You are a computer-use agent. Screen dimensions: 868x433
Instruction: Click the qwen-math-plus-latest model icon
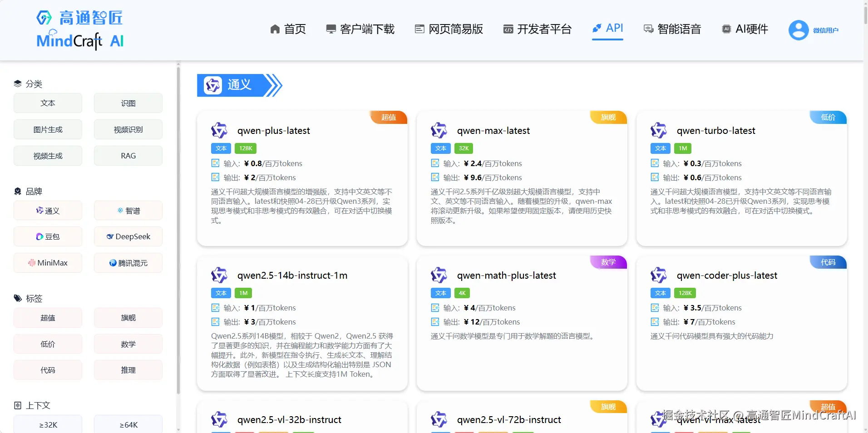(439, 276)
